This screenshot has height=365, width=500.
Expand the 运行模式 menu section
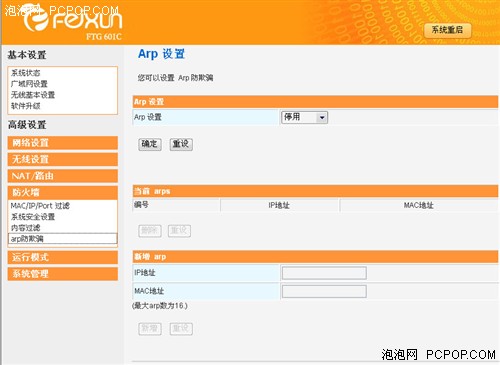point(63,257)
